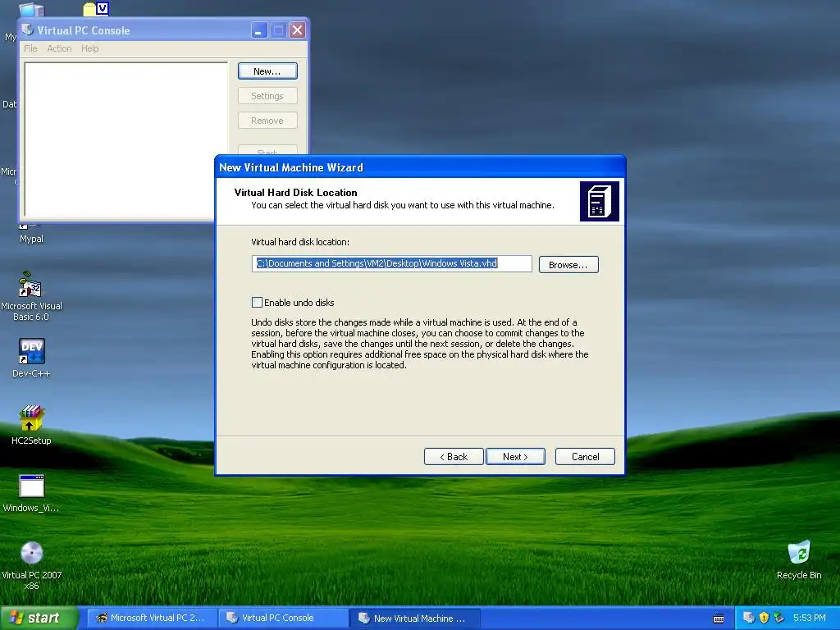Cancel the New Virtual Machine Wizard
This screenshot has width=840, height=630.
pos(585,456)
